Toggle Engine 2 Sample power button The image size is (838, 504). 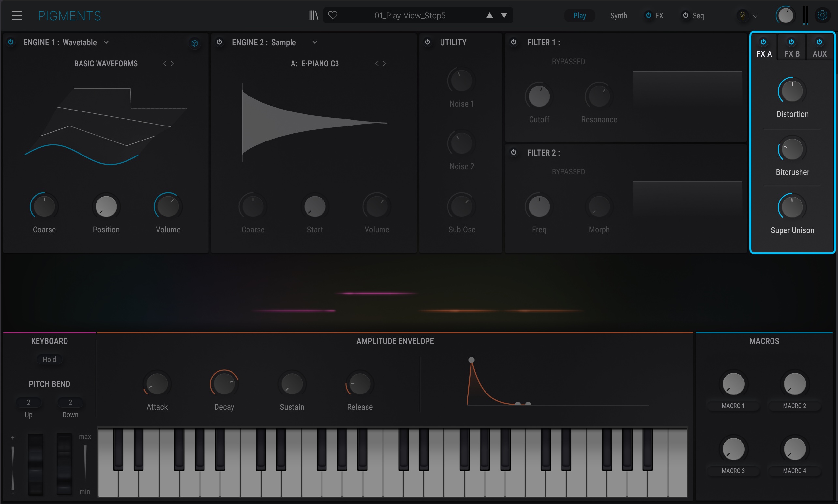[x=219, y=42]
